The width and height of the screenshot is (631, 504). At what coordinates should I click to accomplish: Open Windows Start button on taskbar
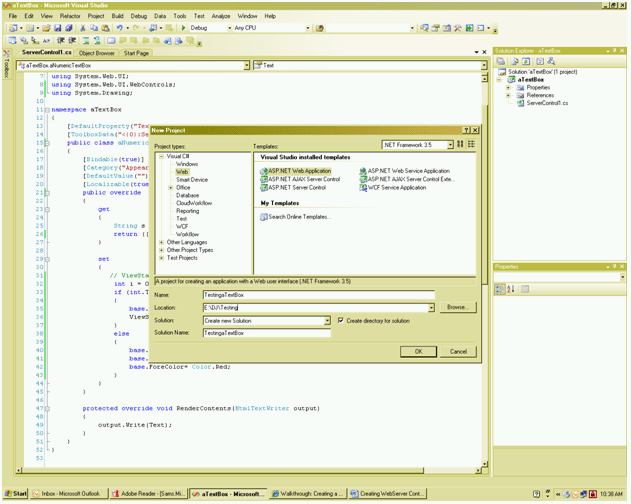pyautogui.click(x=15, y=494)
